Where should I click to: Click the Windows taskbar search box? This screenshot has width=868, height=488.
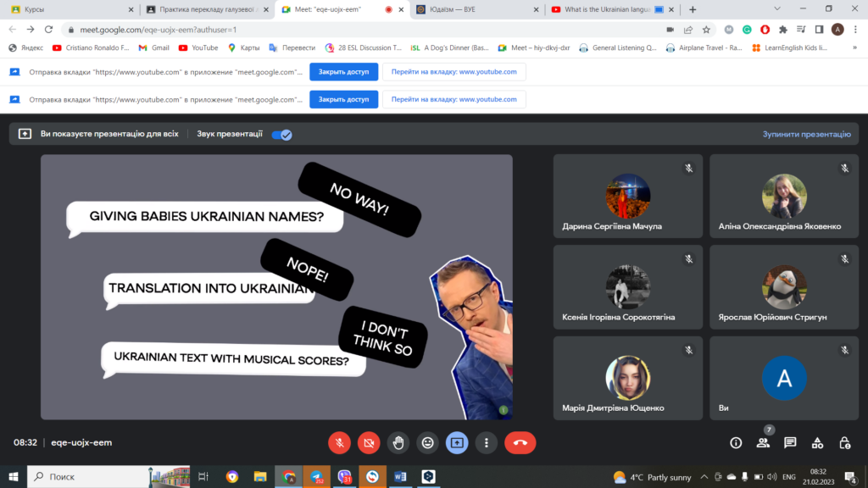coord(110,477)
